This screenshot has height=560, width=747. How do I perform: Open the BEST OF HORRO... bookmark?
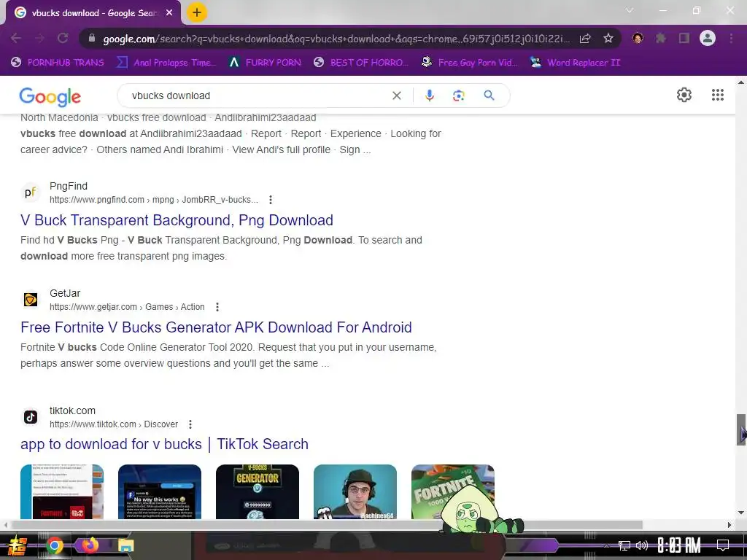click(x=361, y=63)
